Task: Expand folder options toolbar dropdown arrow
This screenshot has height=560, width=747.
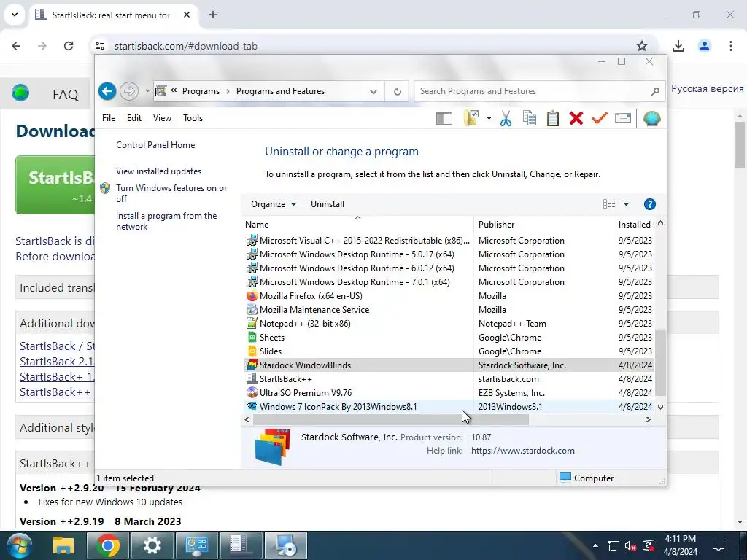Action: pyautogui.click(x=489, y=118)
